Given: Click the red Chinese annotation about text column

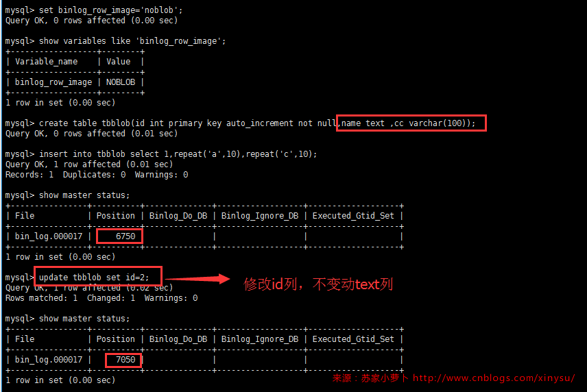Looking at the screenshot, I should coord(318,284).
